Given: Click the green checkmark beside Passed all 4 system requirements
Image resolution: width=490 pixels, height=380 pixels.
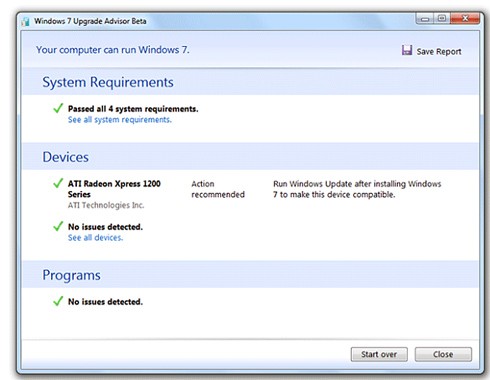Looking at the screenshot, I should tap(58, 108).
